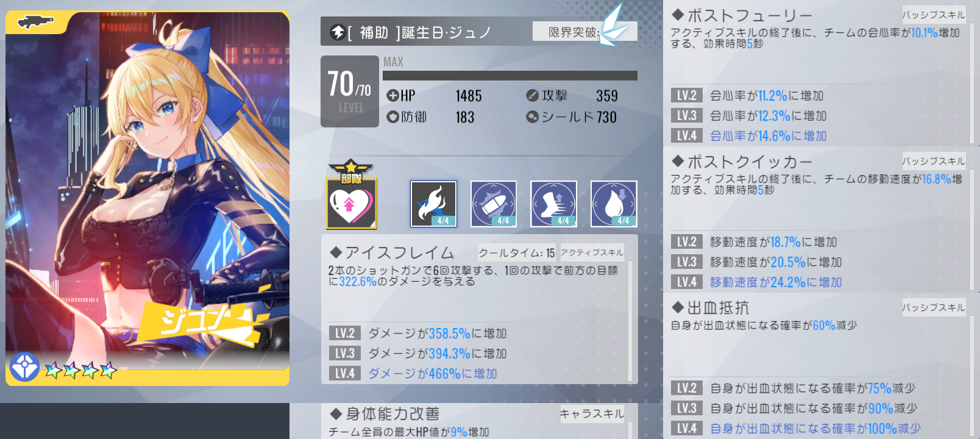Select the アイスフレイム flame skill icon
The width and height of the screenshot is (980, 439).
point(433,204)
